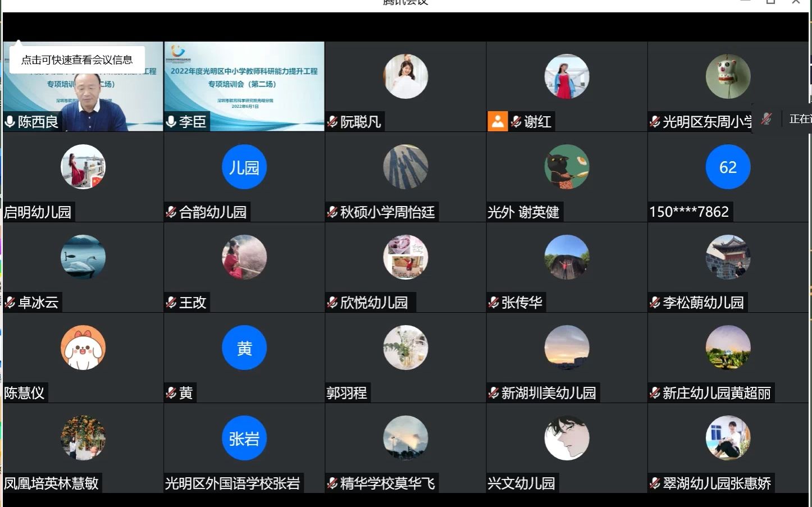Click the muted mic icon beside 翠湖幼儿园张惠娇

pyautogui.click(x=654, y=483)
